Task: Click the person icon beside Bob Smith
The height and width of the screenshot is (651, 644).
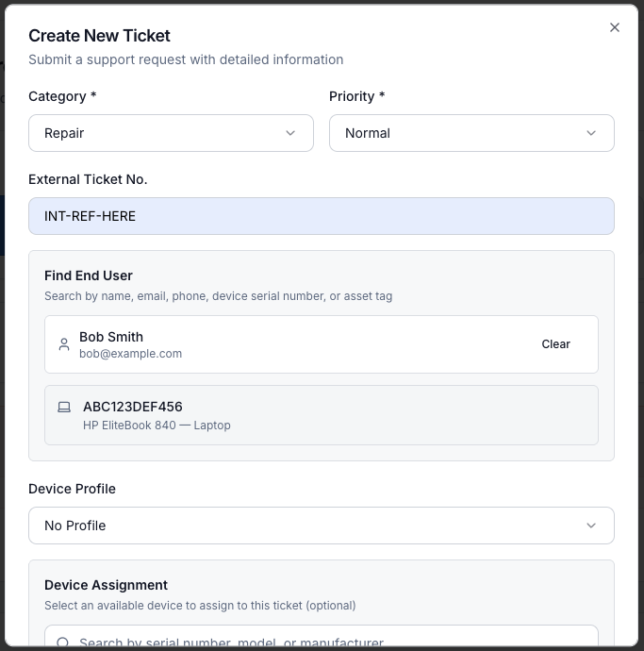Action: click(64, 344)
